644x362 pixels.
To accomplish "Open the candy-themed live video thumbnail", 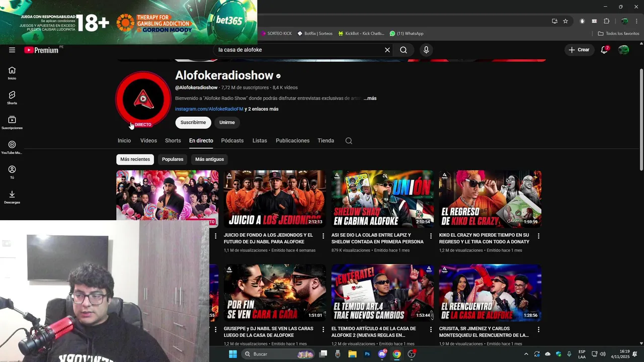I will click(x=167, y=196).
